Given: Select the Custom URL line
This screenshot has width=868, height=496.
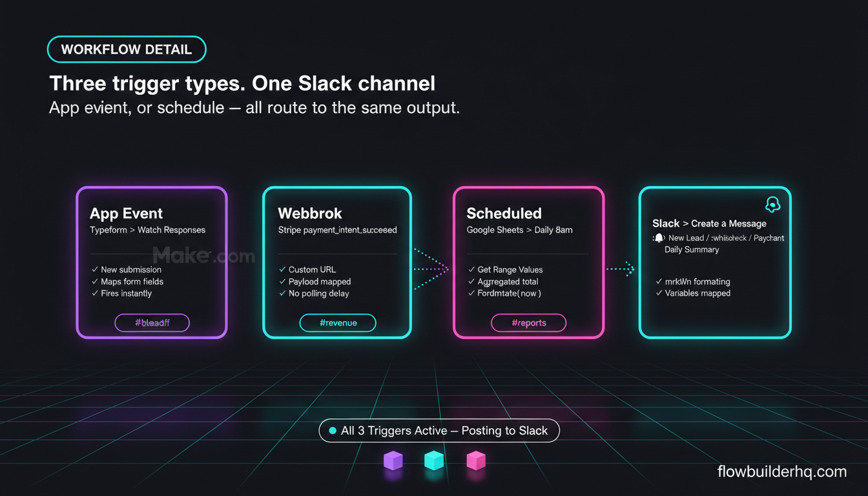Looking at the screenshot, I should (x=307, y=269).
